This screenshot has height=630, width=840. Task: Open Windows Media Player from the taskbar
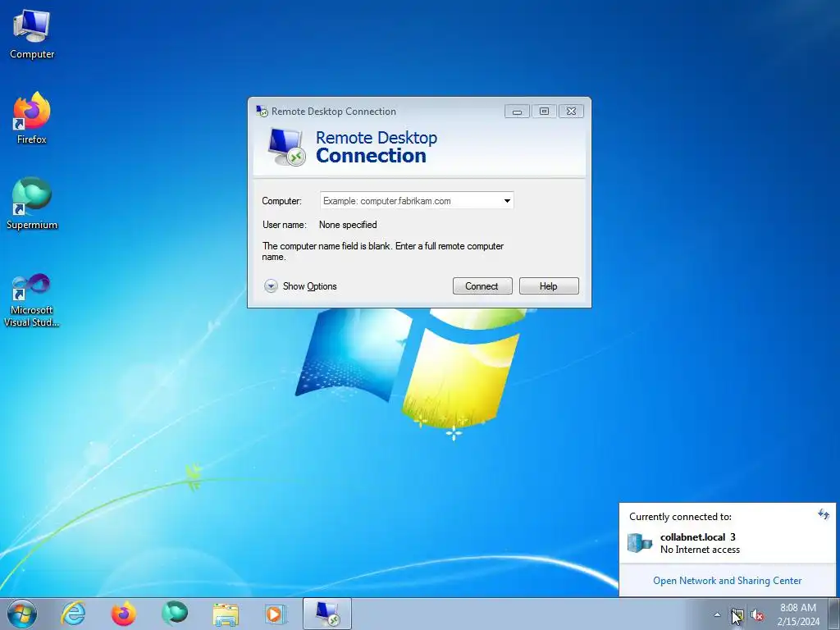(276, 614)
